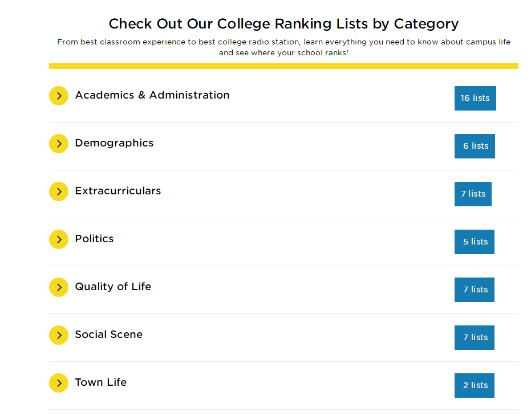Open Extracurriculars 7 lists button
531x420 pixels.
pos(473,194)
